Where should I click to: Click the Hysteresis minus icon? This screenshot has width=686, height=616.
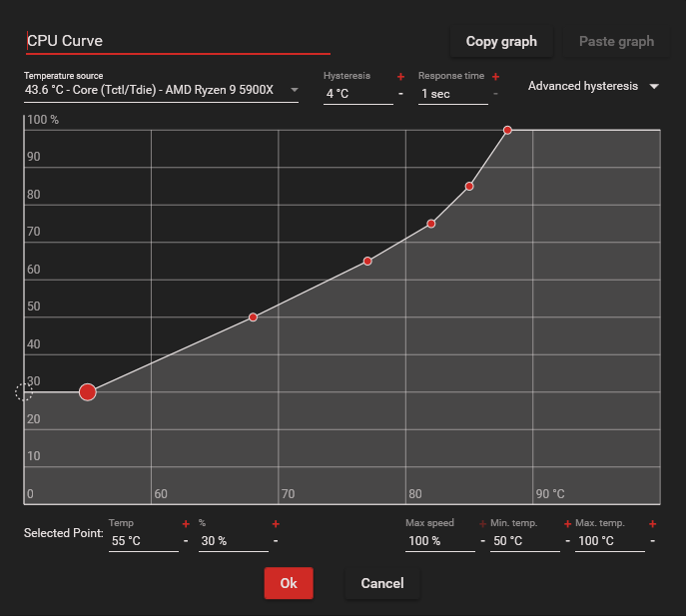coord(400,94)
